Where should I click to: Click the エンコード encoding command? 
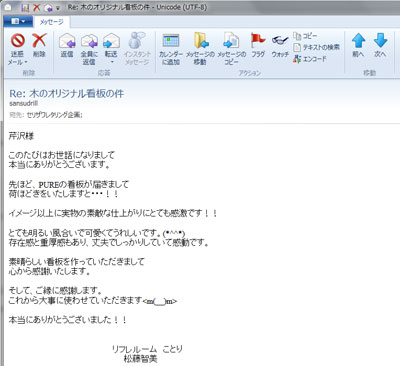click(310, 59)
